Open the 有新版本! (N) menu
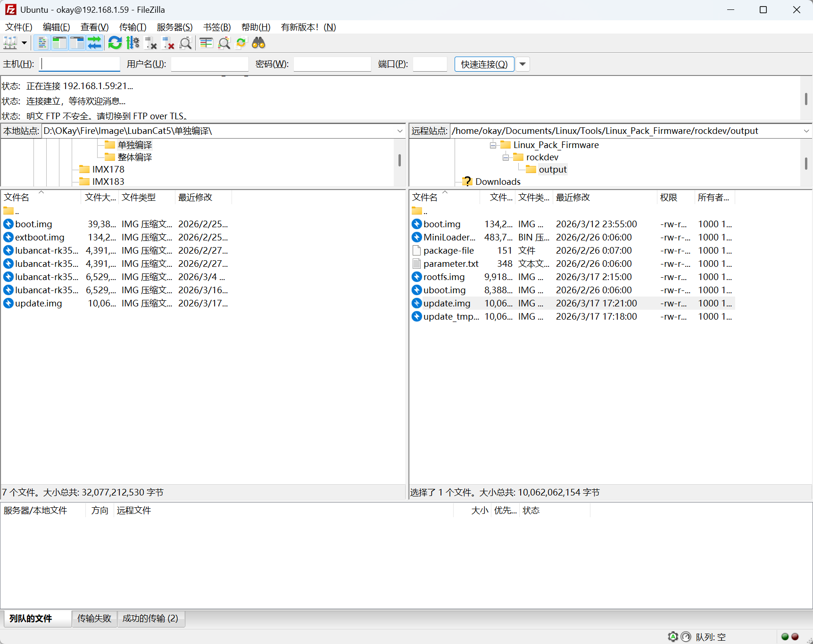Image resolution: width=813 pixels, height=644 pixels. (308, 27)
